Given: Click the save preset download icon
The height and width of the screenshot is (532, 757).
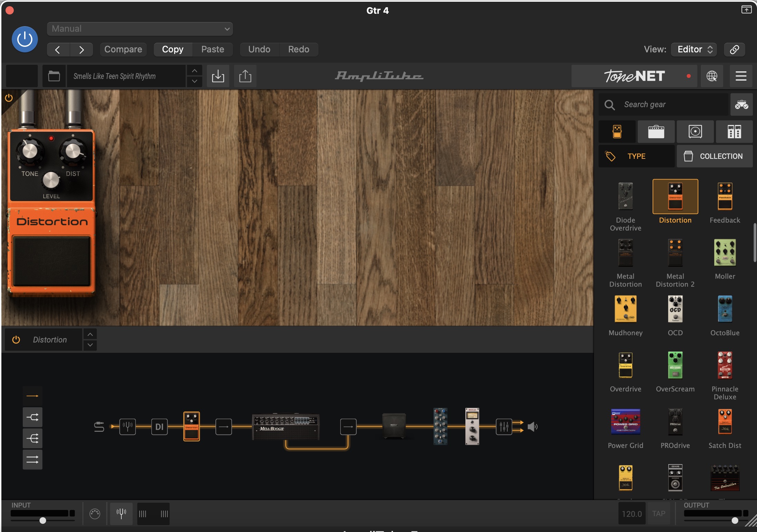Looking at the screenshot, I should coord(218,76).
